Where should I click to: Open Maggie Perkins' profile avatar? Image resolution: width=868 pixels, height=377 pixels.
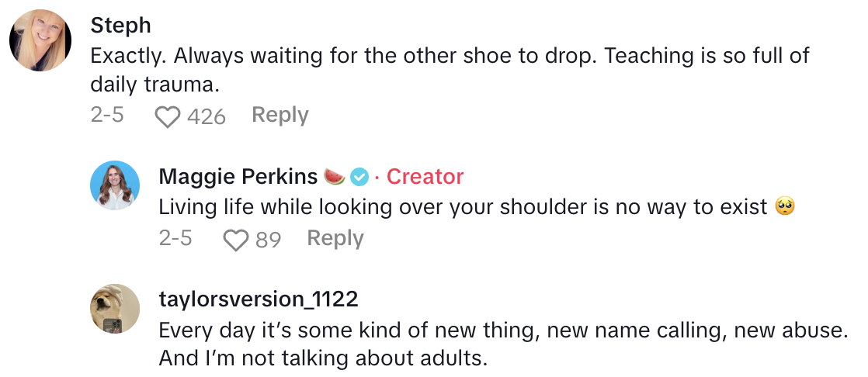tap(115, 186)
